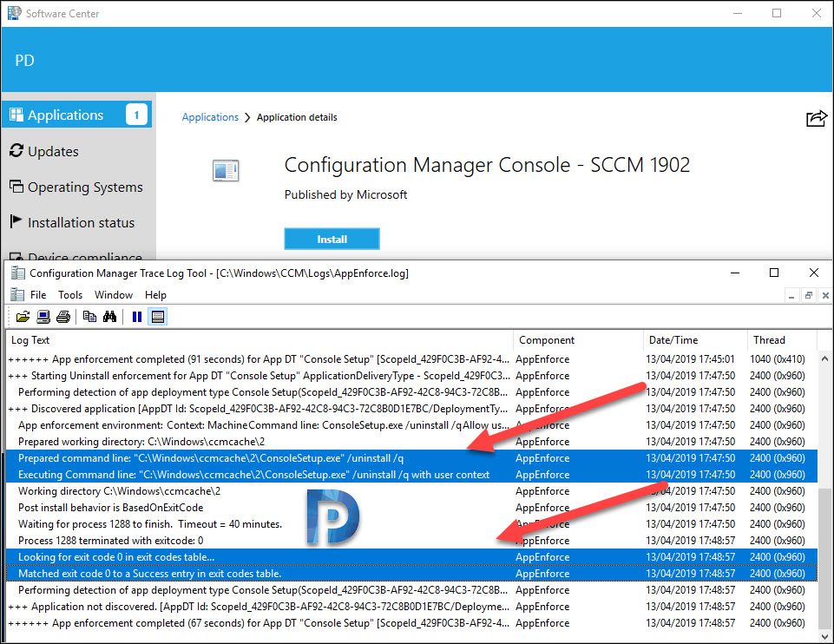Viewport: 834px width, 644px height.
Task: Select '+++ Application not discovered' log row
Action: [x=411, y=606]
